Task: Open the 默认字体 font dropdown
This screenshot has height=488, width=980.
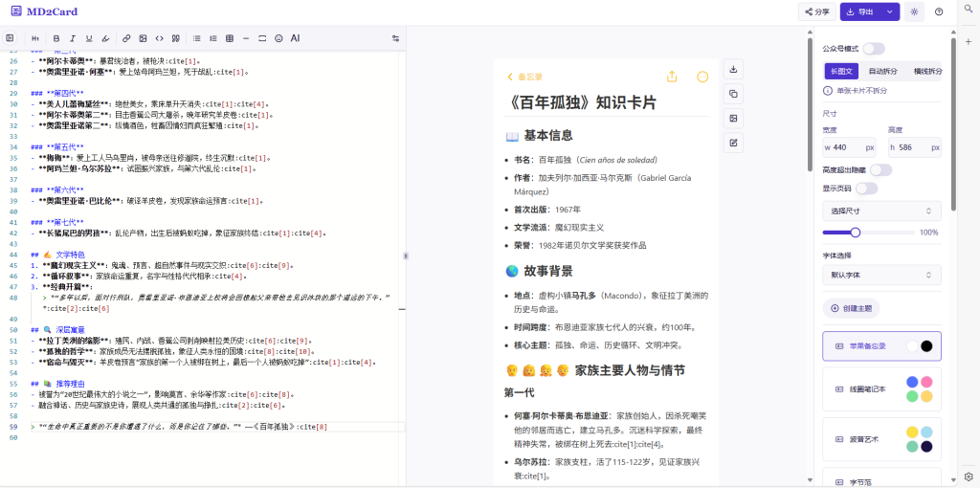Action: (881, 275)
